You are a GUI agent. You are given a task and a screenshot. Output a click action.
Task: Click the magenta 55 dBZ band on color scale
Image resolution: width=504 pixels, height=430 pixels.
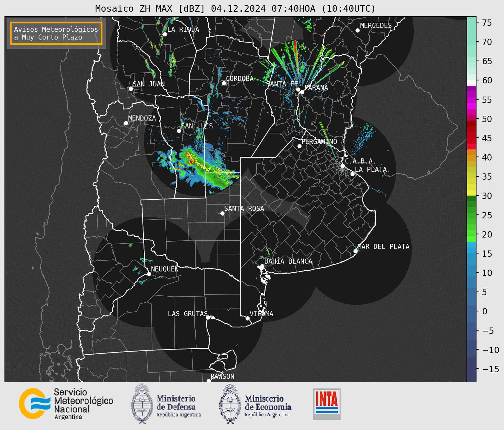pyautogui.click(x=471, y=100)
